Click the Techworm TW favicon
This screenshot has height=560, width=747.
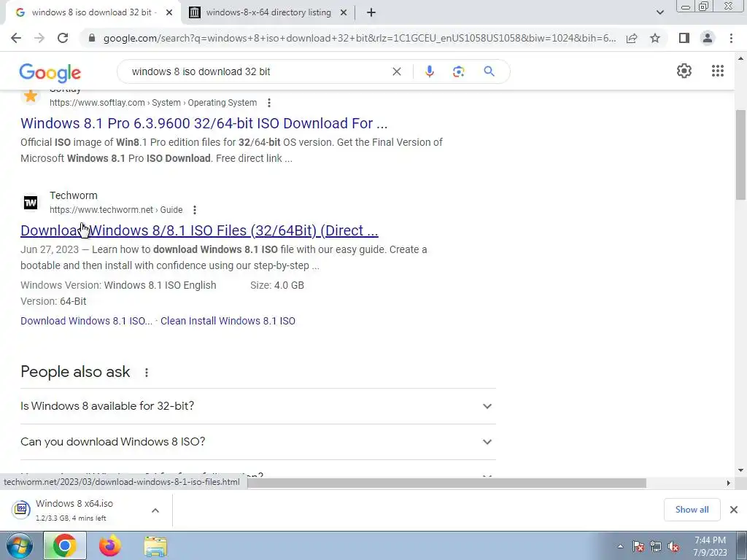coord(31,203)
